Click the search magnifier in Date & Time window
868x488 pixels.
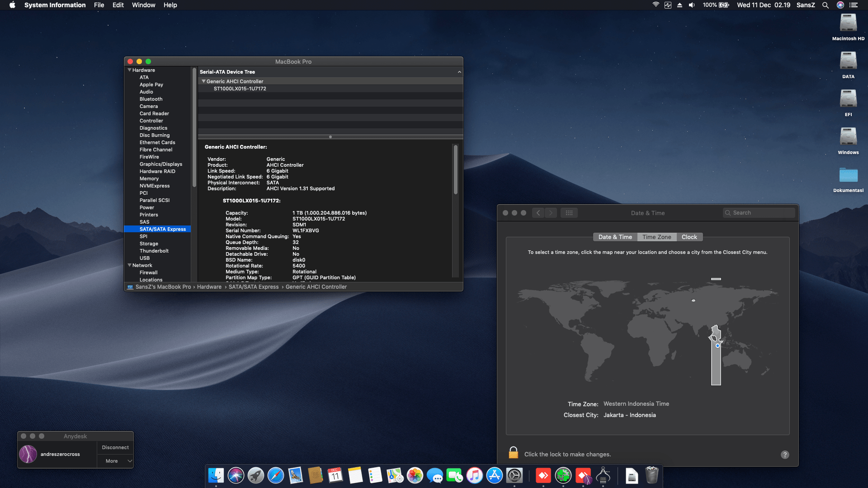click(727, 212)
